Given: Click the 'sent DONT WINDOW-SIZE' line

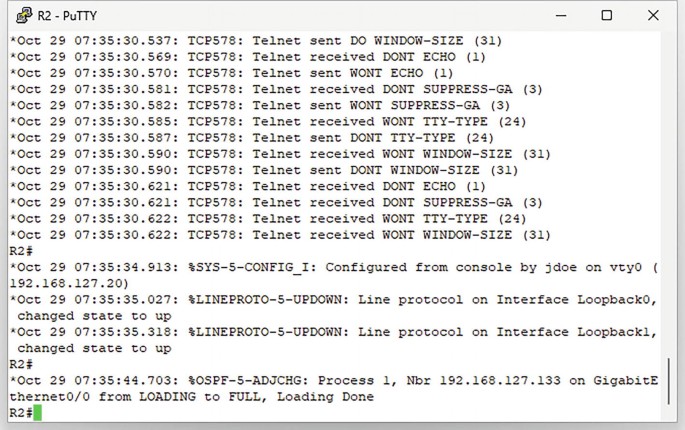Looking at the screenshot, I should pyautogui.click(x=264, y=170).
